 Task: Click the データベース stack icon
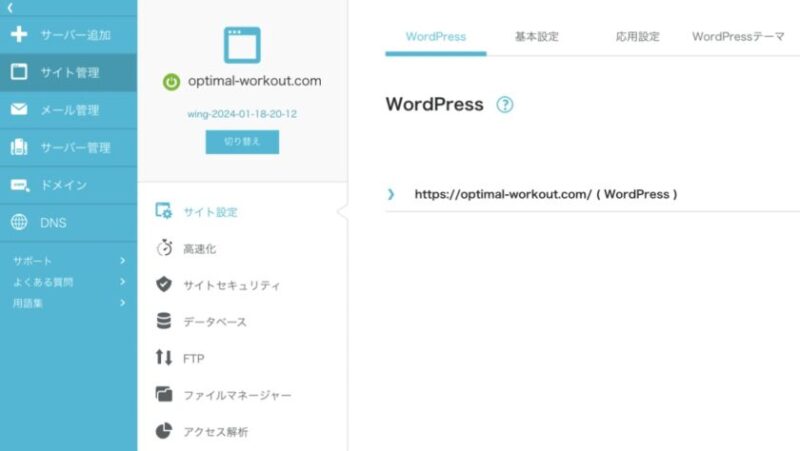click(165, 321)
